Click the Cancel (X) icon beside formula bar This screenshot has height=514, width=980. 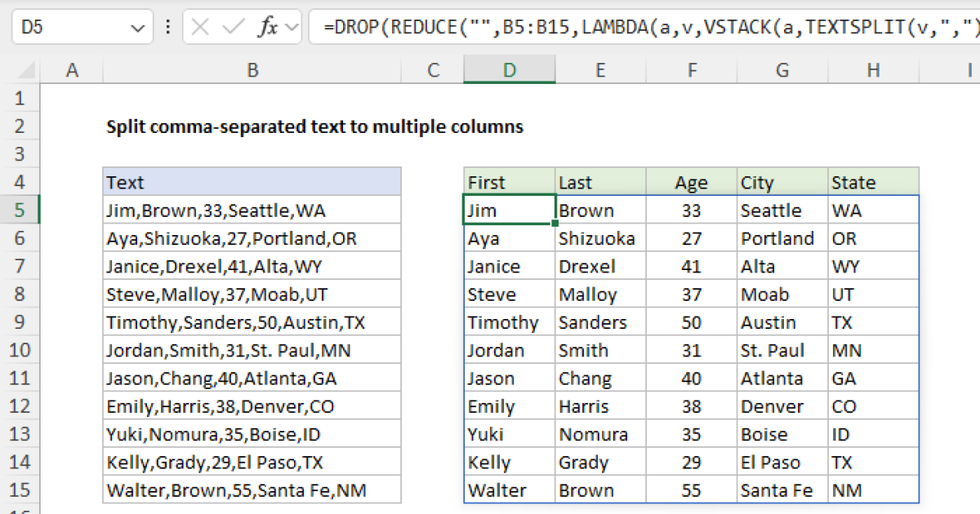(200, 25)
